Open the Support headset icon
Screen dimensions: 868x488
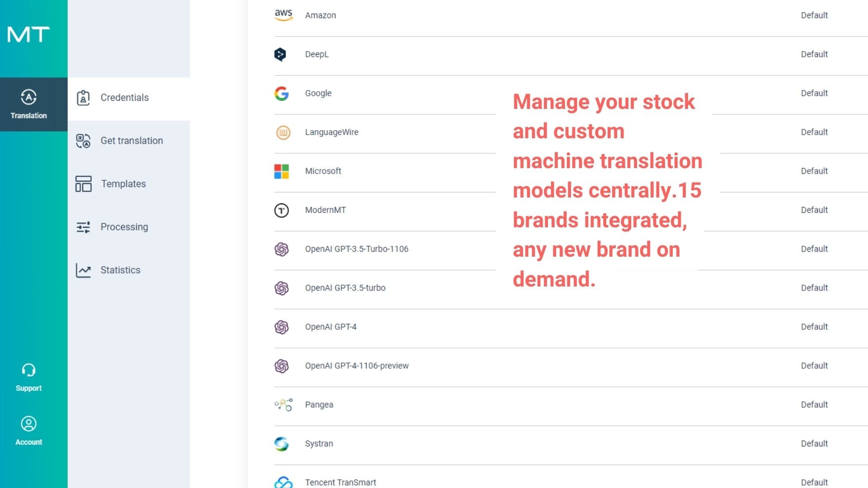pyautogui.click(x=28, y=370)
